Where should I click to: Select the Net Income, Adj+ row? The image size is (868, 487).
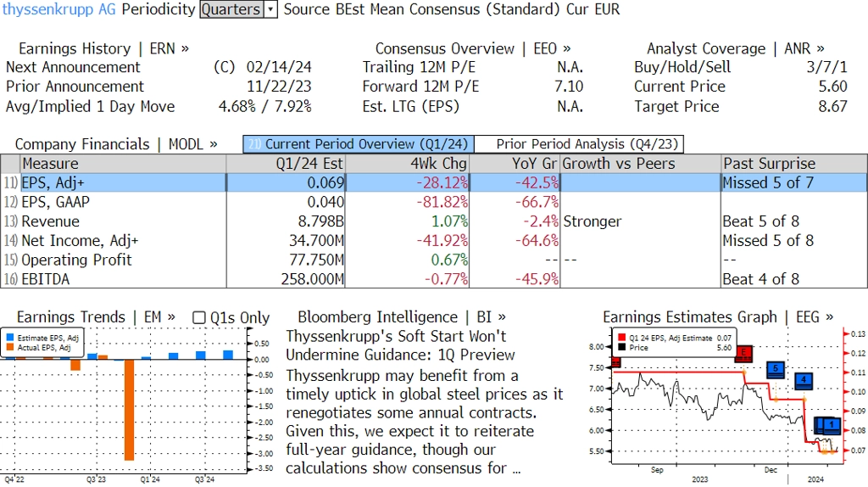pos(434,241)
